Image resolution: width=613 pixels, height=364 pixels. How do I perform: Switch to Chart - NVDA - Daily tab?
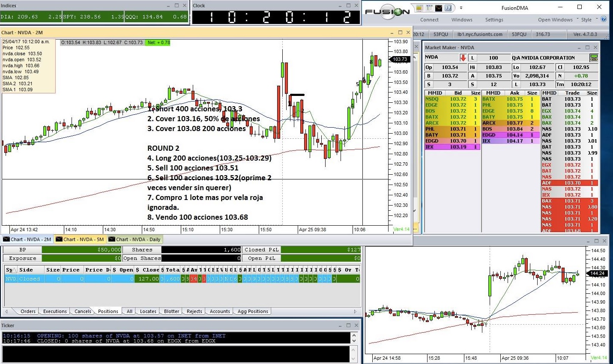coord(134,239)
